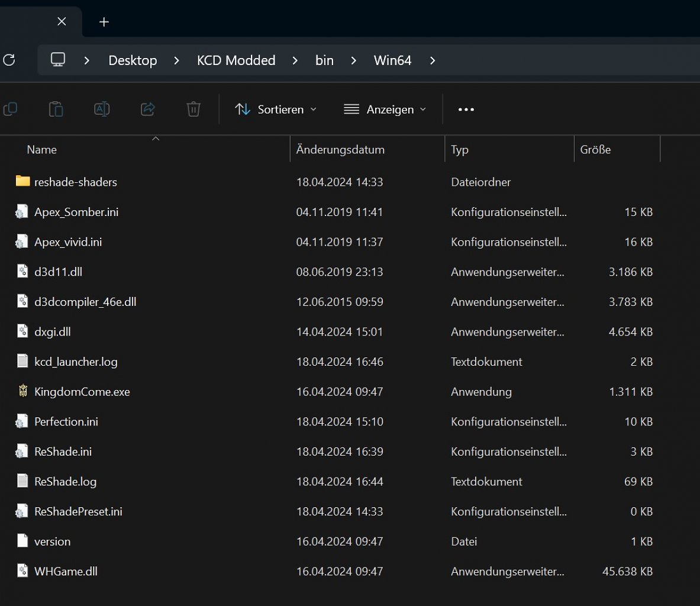The height and width of the screenshot is (606, 700).
Task: Click the Datei type cell
Action: point(464,541)
